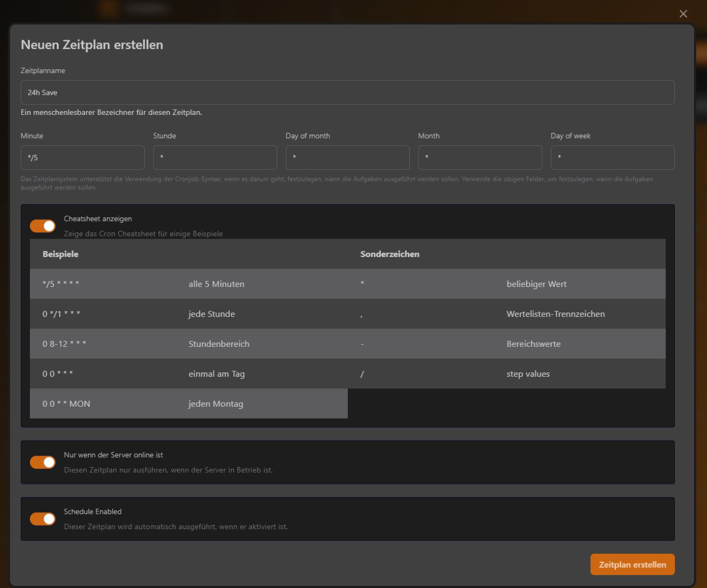Turn off the Schedule Enabled switch
This screenshot has height=588, width=707.
point(42,519)
